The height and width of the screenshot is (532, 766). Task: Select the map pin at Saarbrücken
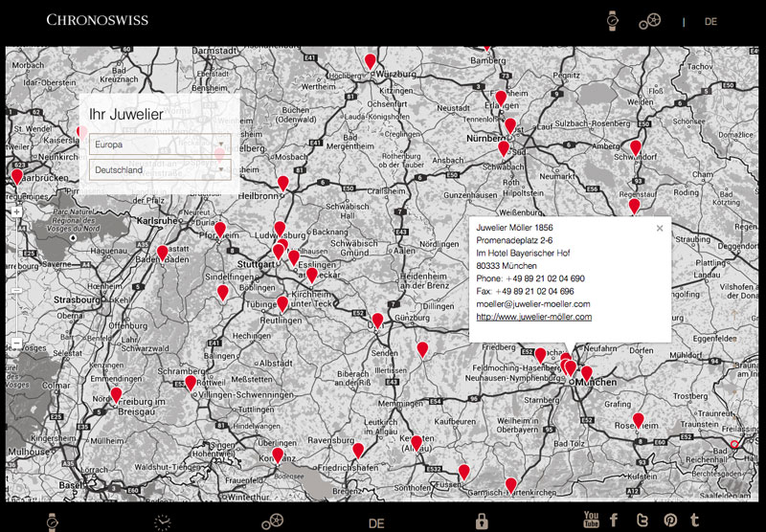point(17,177)
